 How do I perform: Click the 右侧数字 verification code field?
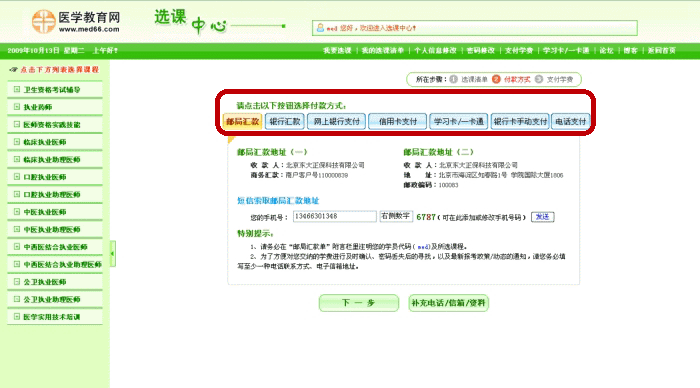[396, 216]
